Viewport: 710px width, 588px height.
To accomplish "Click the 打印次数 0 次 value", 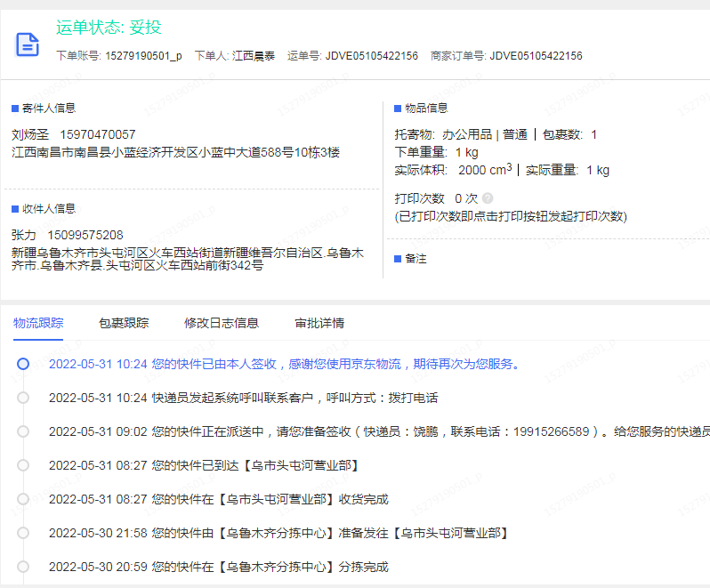I will point(466,198).
